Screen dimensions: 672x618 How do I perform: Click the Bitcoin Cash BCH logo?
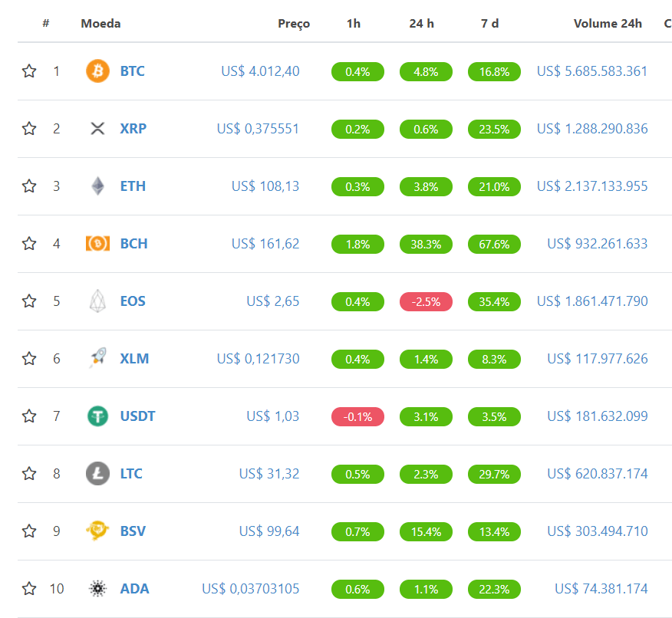pos(97,244)
